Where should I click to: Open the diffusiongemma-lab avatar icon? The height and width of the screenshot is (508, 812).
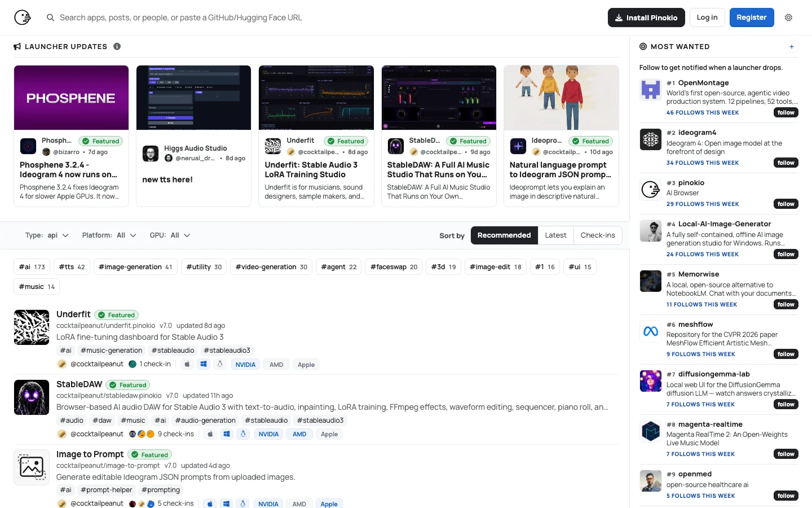tap(651, 381)
